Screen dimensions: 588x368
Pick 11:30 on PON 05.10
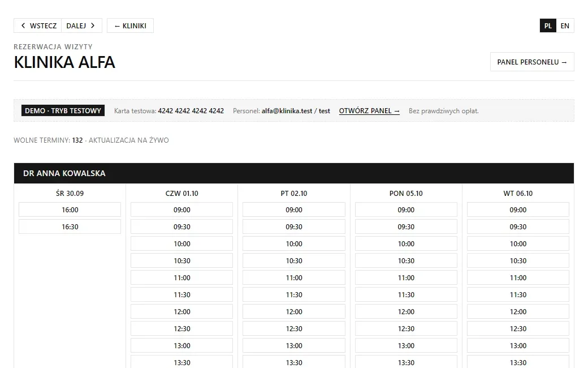pos(406,295)
